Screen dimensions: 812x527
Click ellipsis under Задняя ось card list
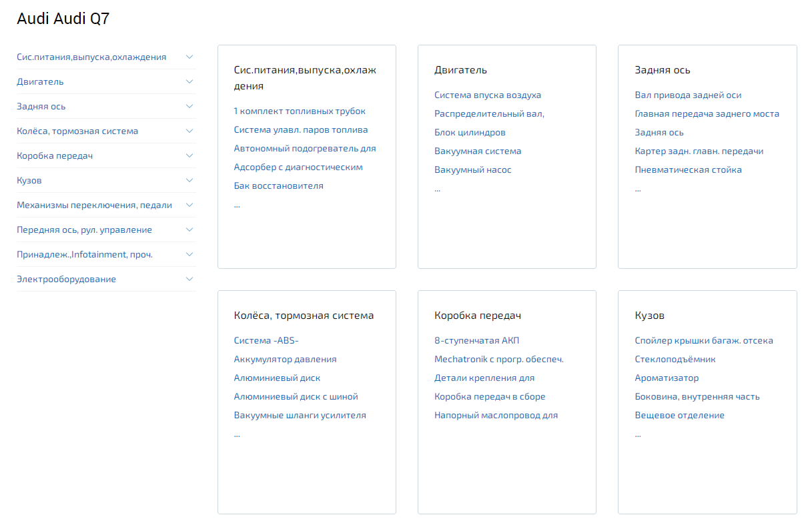pyautogui.click(x=639, y=189)
